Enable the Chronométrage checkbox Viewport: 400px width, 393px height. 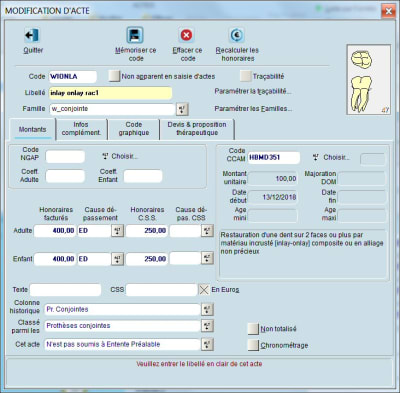click(x=253, y=345)
